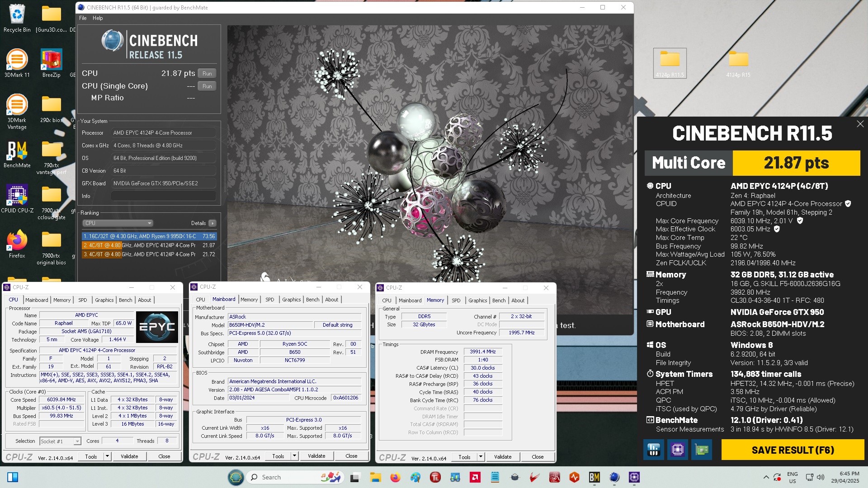Open HWiNFO from the BenchMate panel
The height and width of the screenshot is (488, 868).
[x=654, y=450]
